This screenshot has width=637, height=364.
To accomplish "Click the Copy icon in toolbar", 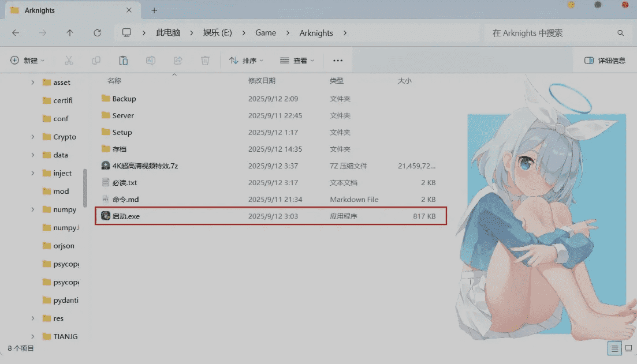I will click(96, 61).
